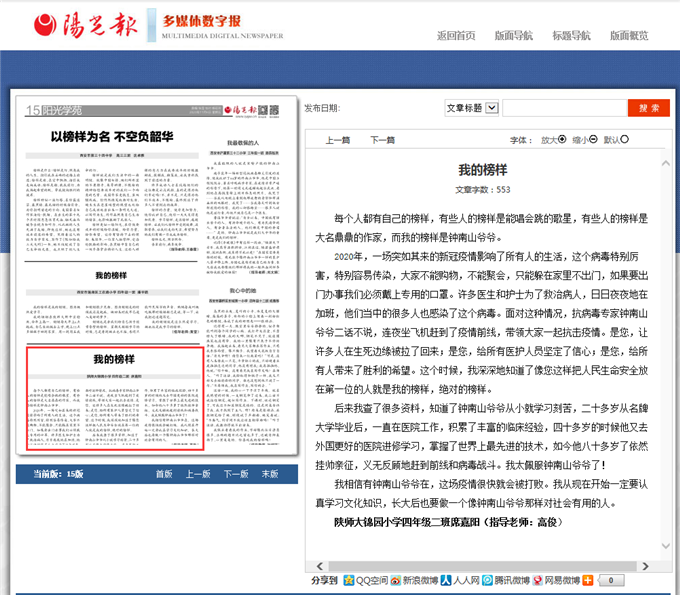Select the 放大 font size radio button
Viewport: 680px width, 595px height.
(x=562, y=139)
